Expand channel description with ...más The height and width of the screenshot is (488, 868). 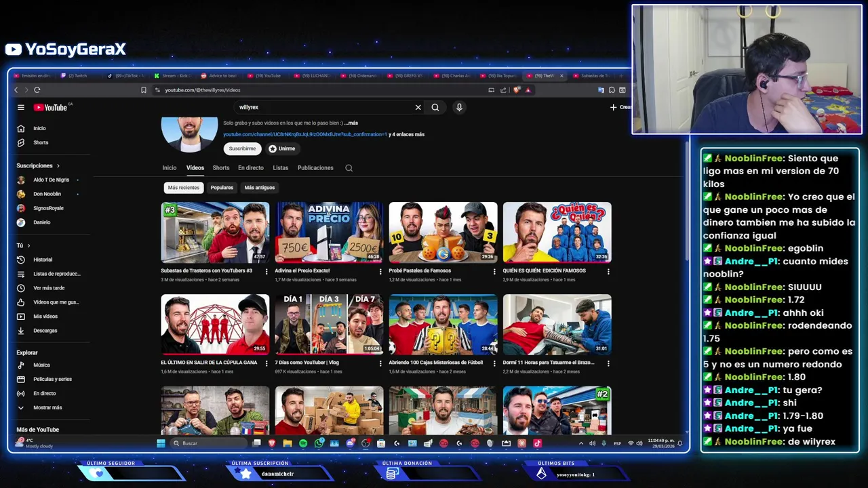tap(351, 123)
